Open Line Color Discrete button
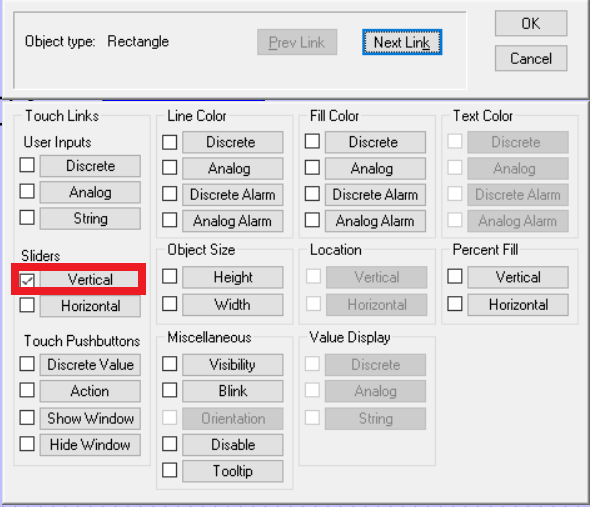This screenshot has width=590, height=507. [233, 142]
